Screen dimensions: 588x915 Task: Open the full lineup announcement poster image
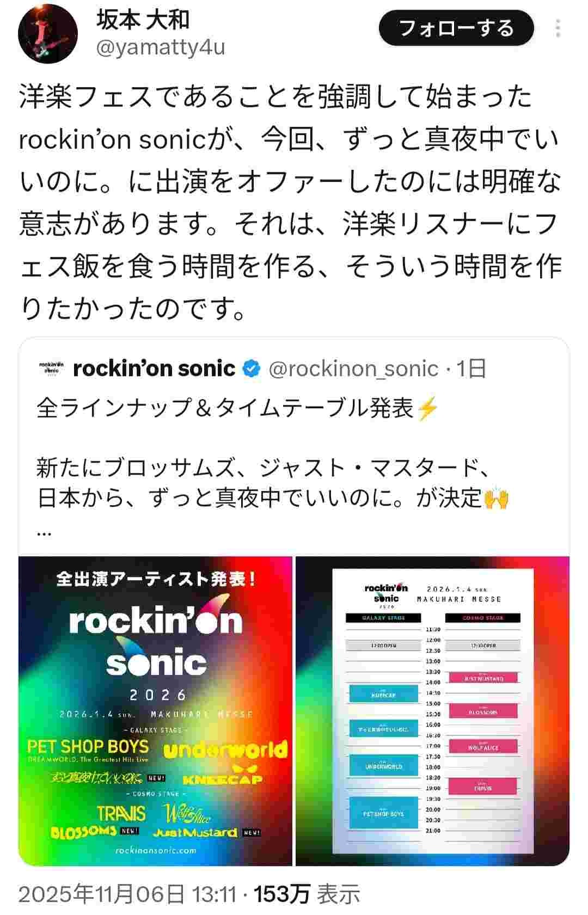[x=156, y=711]
